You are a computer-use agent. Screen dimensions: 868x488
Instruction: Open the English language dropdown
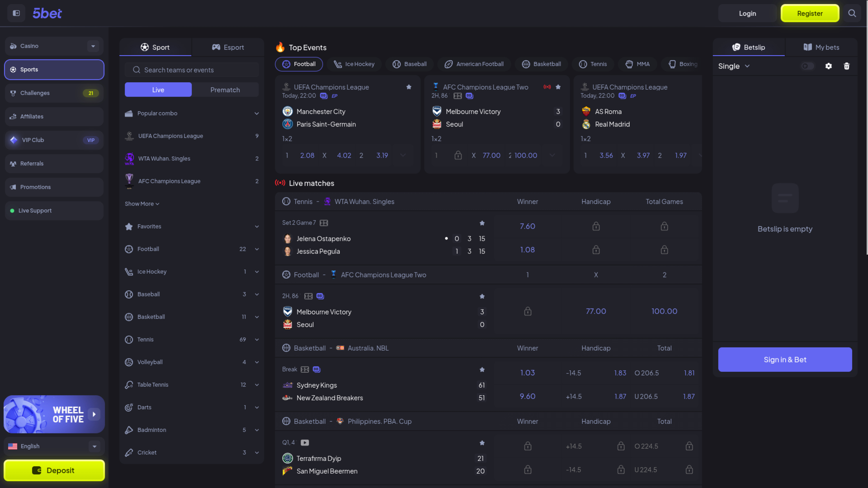coord(54,446)
